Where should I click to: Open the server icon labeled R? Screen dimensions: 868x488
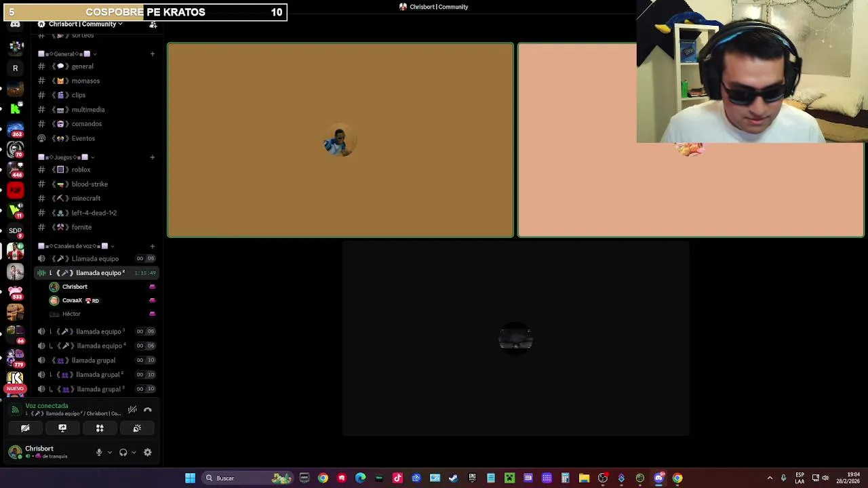point(15,68)
